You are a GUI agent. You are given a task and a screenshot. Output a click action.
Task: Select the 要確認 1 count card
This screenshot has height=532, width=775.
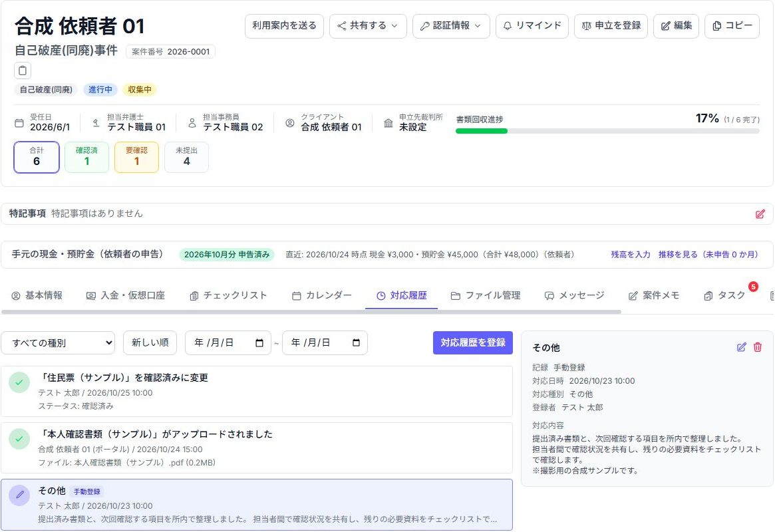tap(136, 157)
